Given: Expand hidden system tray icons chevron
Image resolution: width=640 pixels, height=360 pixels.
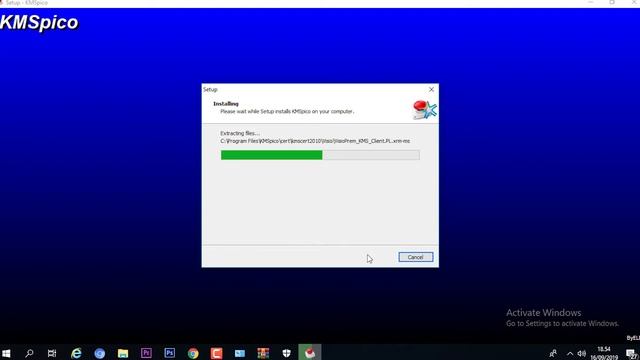Looking at the screenshot, I should (570, 353).
